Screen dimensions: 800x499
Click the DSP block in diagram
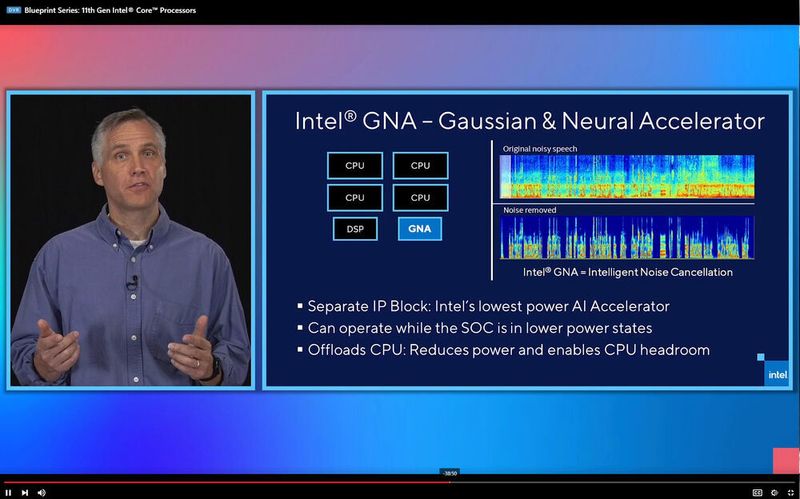click(355, 229)
